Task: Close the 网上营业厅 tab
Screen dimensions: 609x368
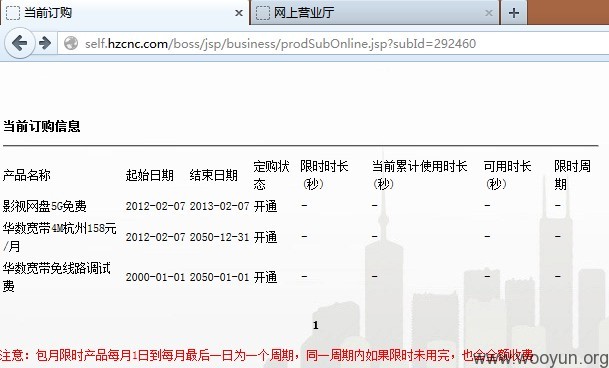Action: pos(489,13)
